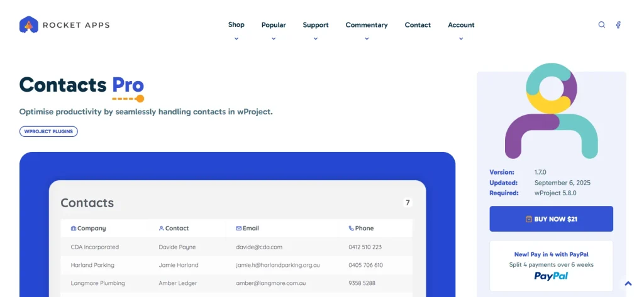
Task: Click version value 1.7.0
Action: [x=540, y=172]
